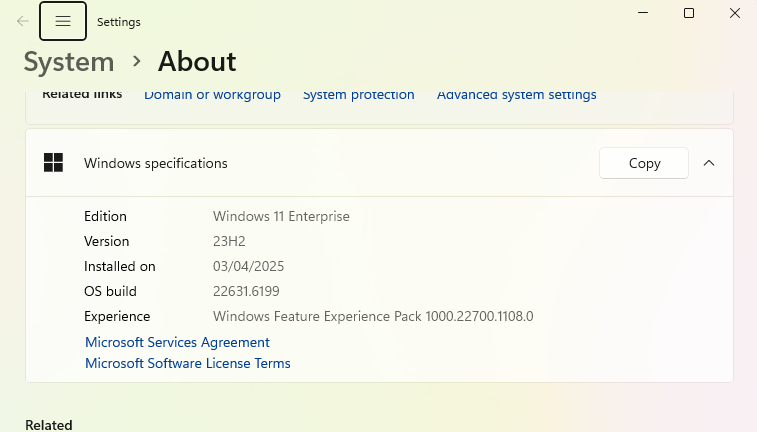Viewport: 757px width, 432px height.
Task: Collapse the Windows specifications section chevron
Action: [709, 163]
